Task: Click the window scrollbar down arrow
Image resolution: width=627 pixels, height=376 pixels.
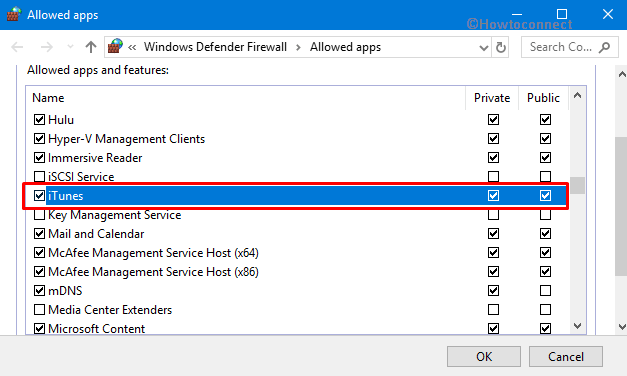Action: pyautogui.click(x=621, y=327)
